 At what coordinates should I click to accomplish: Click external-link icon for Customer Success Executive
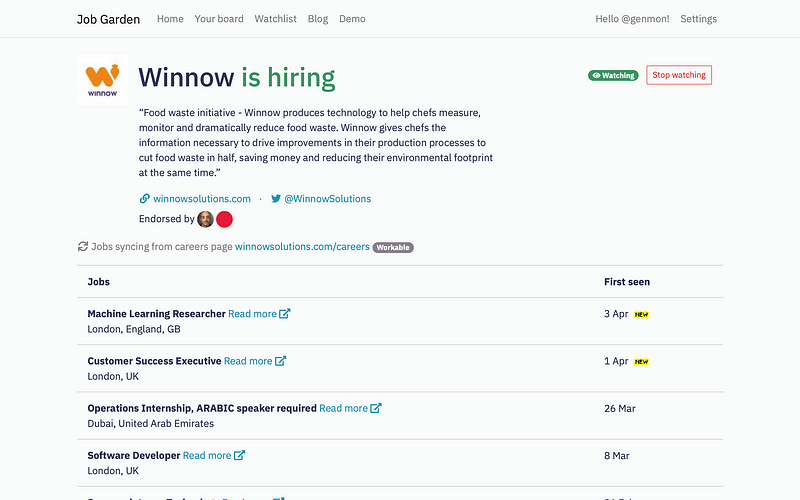click(x=281, y=361)
